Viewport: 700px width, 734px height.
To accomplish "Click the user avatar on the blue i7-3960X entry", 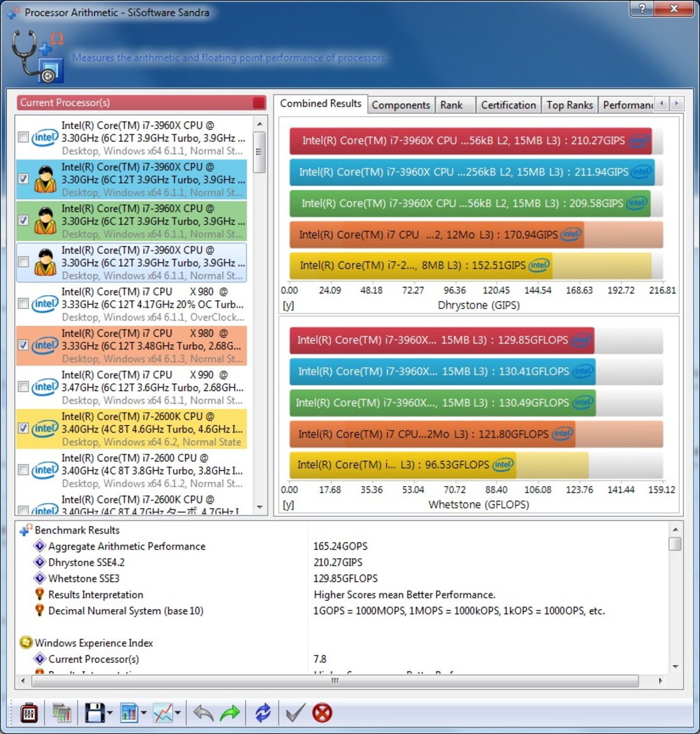I will coord(45,180).
